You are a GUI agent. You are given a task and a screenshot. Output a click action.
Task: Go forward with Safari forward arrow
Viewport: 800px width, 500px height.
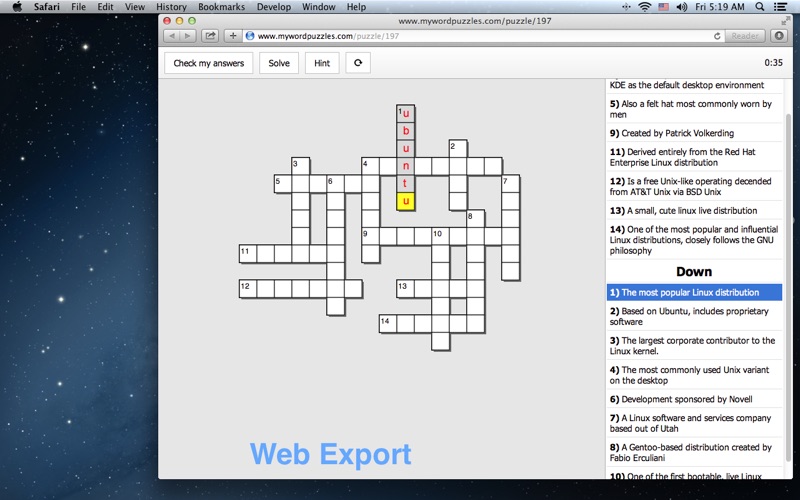click(x=188, y=36)
